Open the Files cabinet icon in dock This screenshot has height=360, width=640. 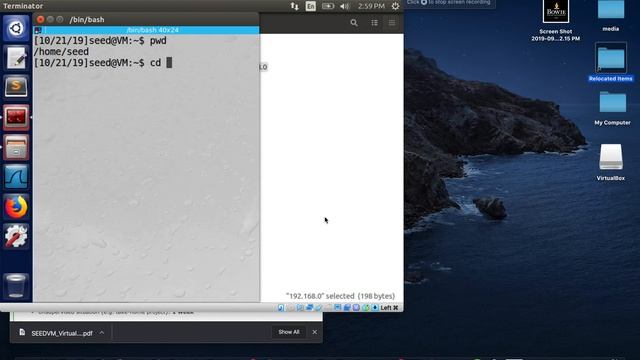pyautogui.click(x=16, y=147)
